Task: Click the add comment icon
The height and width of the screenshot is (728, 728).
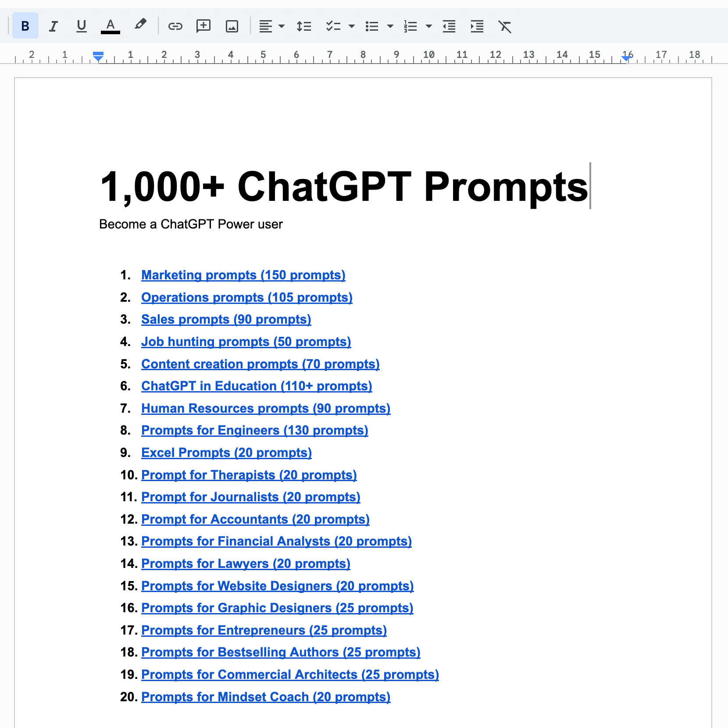Action: pyautogui.click(x=203, y=26)
